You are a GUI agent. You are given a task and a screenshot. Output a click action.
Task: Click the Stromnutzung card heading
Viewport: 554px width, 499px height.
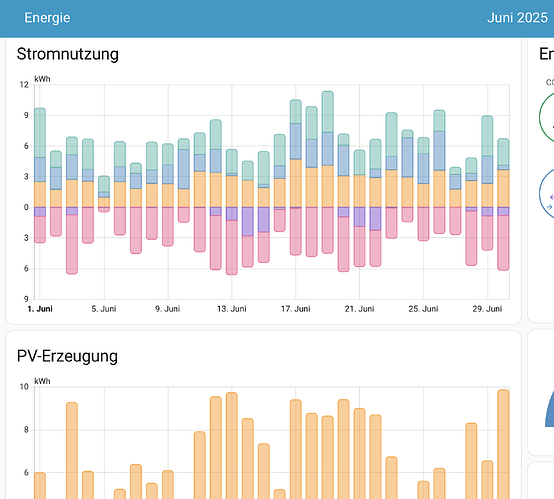(67, 54)
